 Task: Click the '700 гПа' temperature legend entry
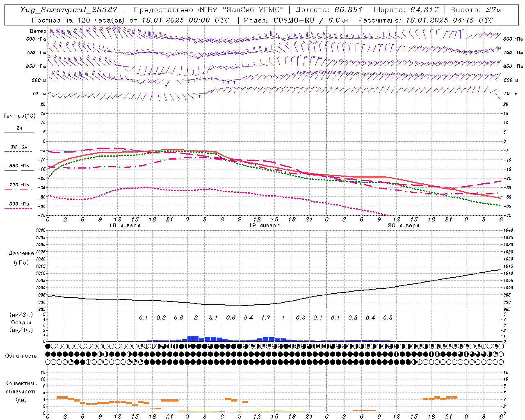(x=19, y=185)
